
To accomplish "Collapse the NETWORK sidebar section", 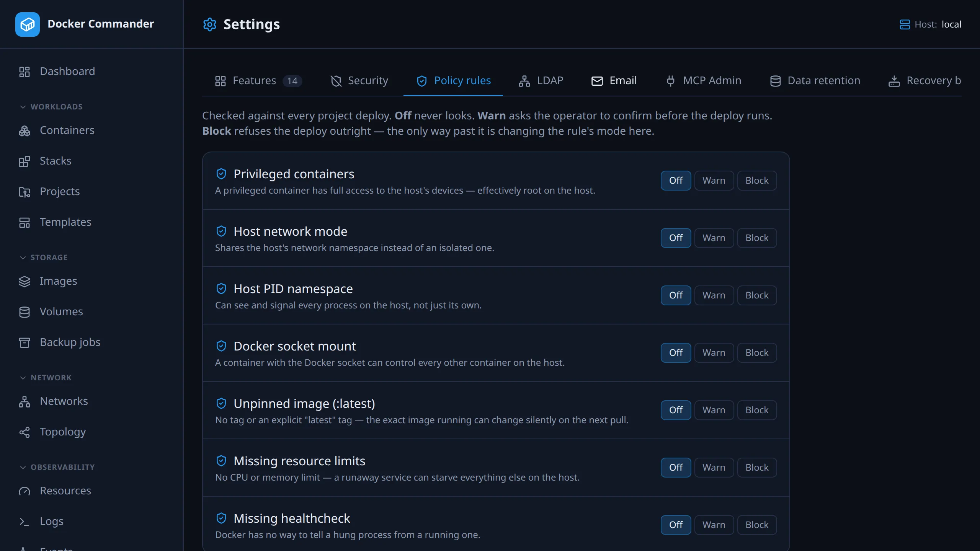I will (46, 378).
